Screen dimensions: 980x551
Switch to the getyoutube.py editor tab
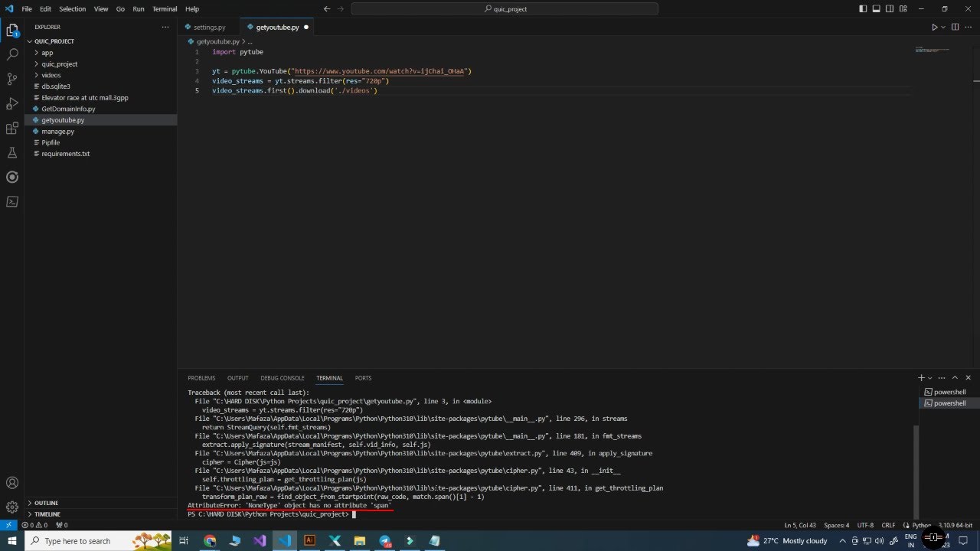[277, 28]
